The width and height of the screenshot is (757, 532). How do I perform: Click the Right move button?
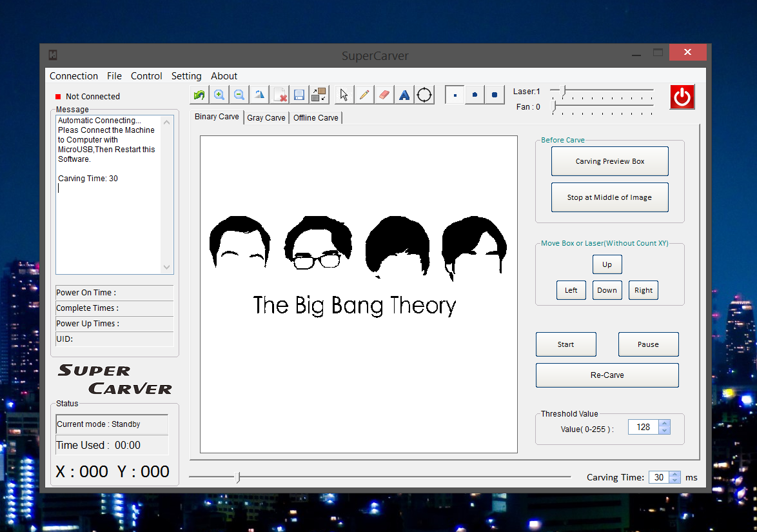tap(643, 290)
